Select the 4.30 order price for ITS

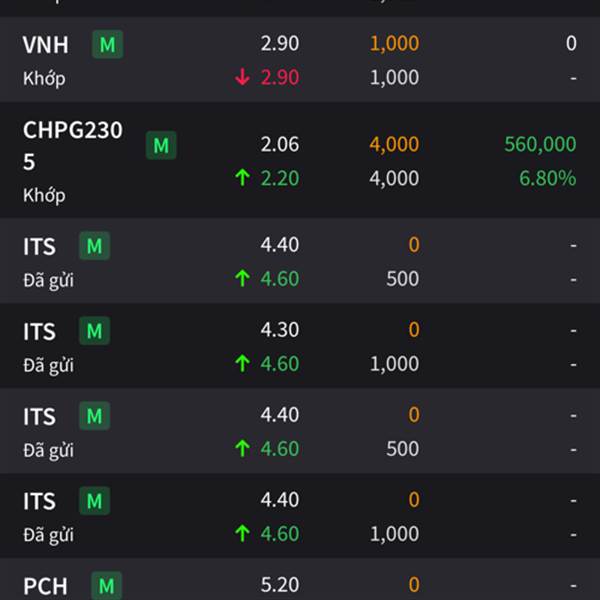(280, 329)
